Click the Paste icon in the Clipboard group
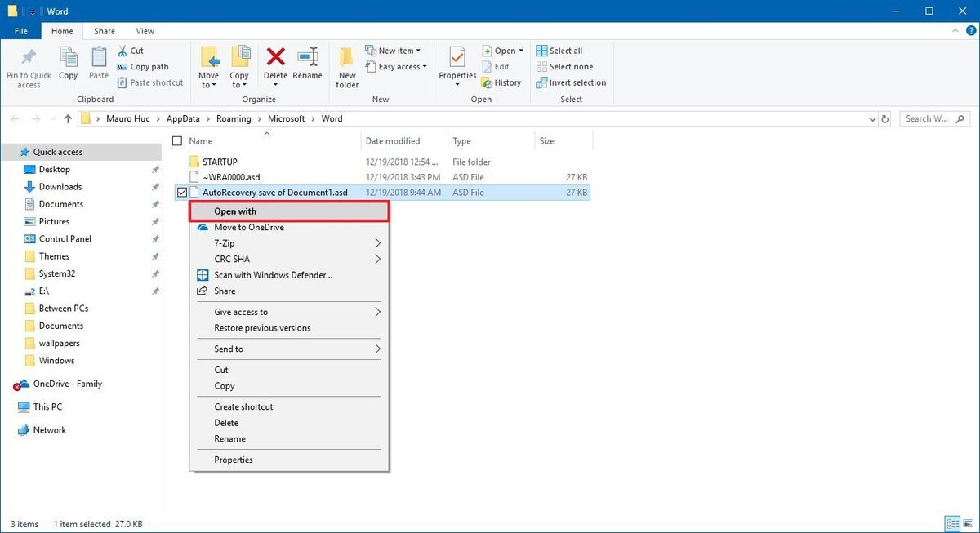 click(98, 65)
